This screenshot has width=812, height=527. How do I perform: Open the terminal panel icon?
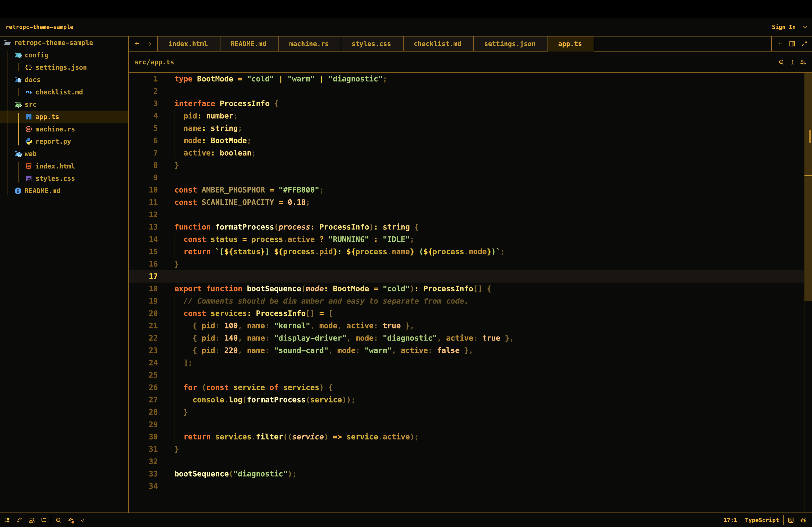click(x=791, y=520)
